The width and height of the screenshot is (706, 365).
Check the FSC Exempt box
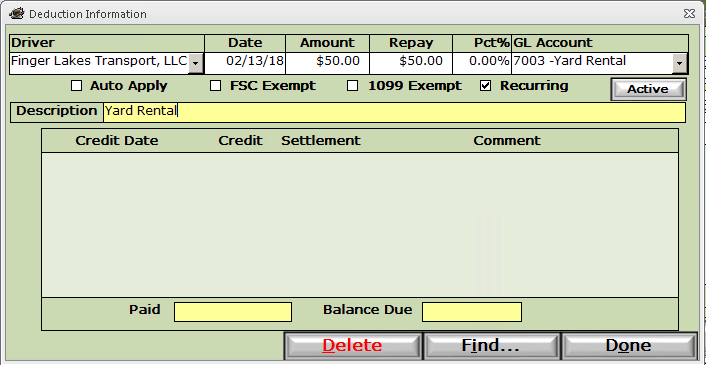point(216,86)
